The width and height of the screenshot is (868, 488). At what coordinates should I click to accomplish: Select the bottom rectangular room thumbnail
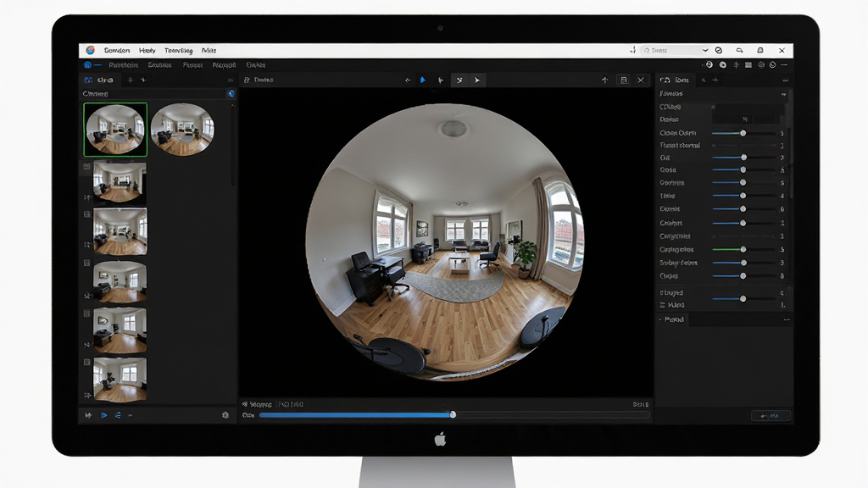120,379
